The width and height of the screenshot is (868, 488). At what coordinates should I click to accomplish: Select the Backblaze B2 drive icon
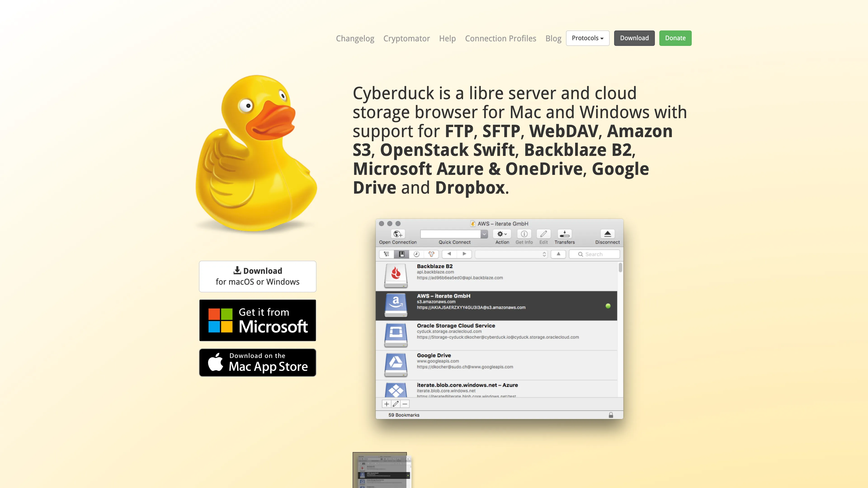tap(396, 276)
